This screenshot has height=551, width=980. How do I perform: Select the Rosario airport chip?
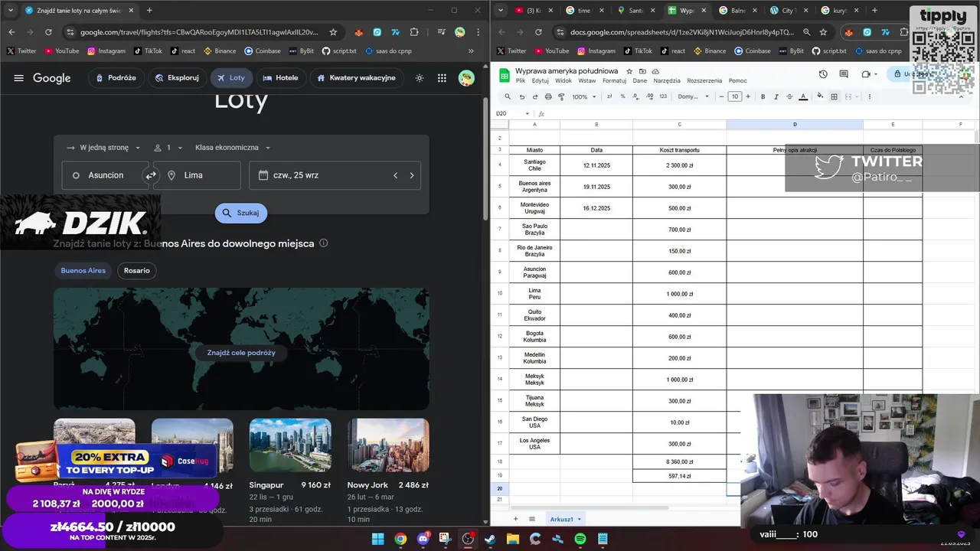(137, 270)
